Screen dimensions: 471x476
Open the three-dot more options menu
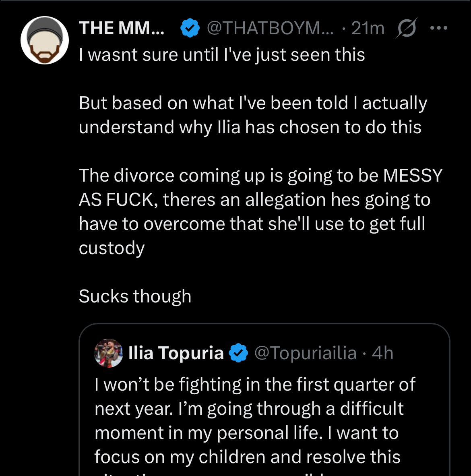click(x=438, y=28)
